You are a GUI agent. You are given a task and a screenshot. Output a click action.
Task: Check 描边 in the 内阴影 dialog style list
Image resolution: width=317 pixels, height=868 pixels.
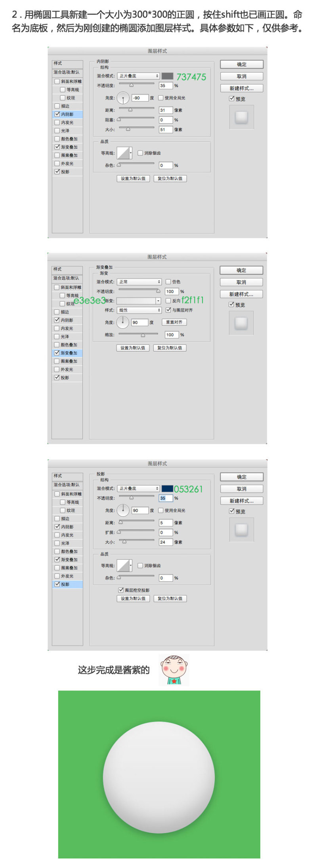pyautogui.click(x=57, y=106)
